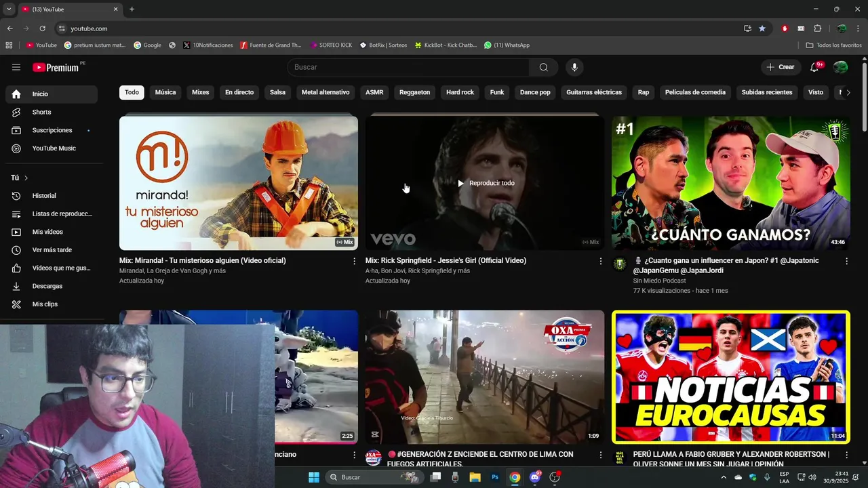Image resolution: width=868 pixels, height=488 pixels.
Task: Click the search magnifier button
Action: [x=544, y=67]
